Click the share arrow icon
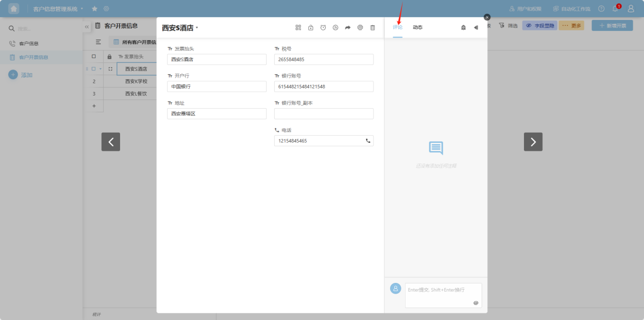Viewport: 644px width, 320px height. tap(348, 28)
